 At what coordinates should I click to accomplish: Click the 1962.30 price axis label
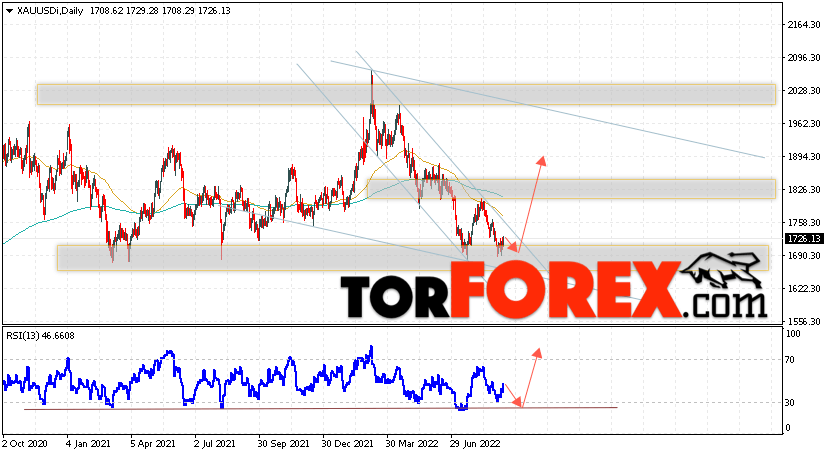(804, 124)
